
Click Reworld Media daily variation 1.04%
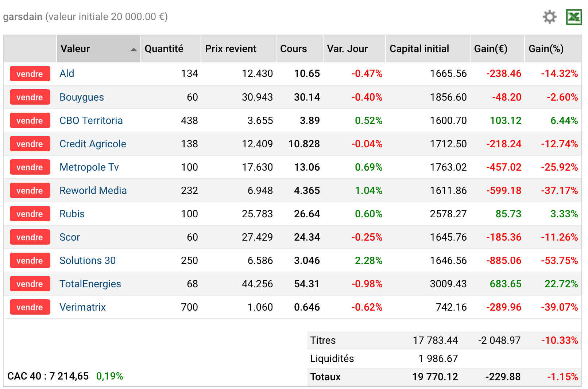coord(369,190)
